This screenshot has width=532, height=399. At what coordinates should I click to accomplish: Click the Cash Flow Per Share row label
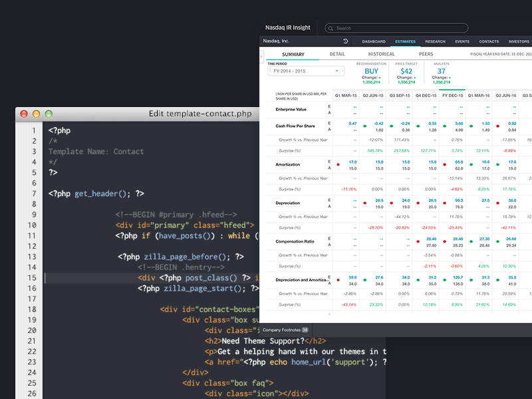pos(295,126)
